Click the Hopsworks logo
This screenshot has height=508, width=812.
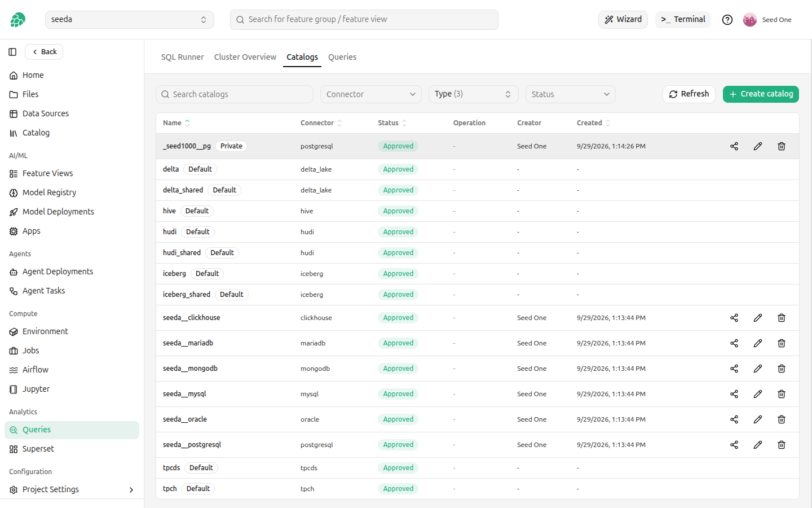18,20
